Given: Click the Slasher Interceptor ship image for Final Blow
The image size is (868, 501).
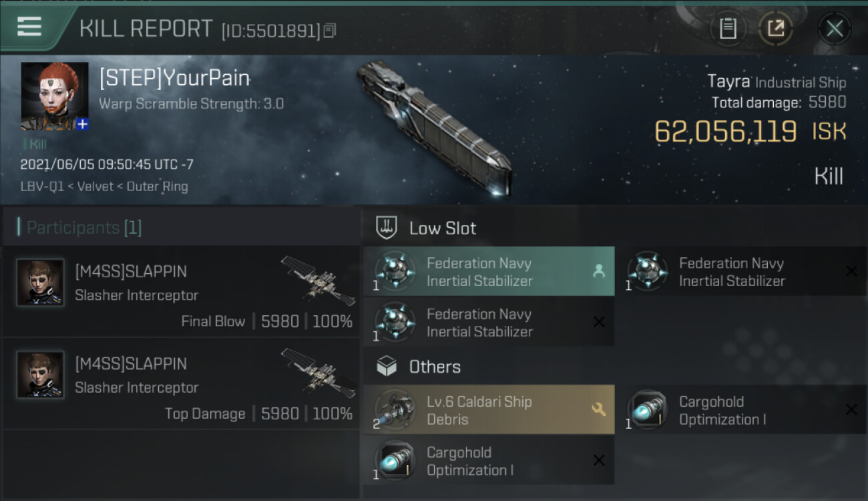Looking at the screenshot, I should pos(318,281).
